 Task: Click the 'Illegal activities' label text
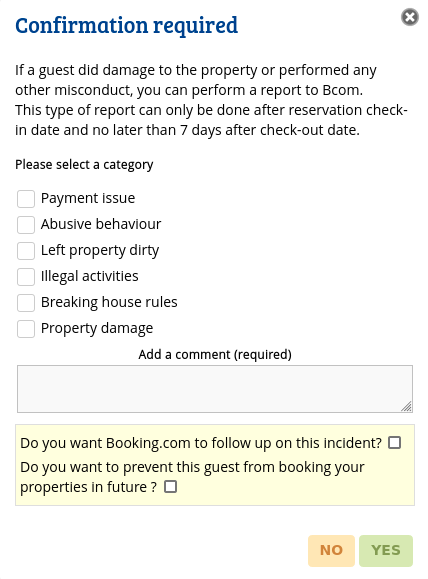click(x=89, y=277)
